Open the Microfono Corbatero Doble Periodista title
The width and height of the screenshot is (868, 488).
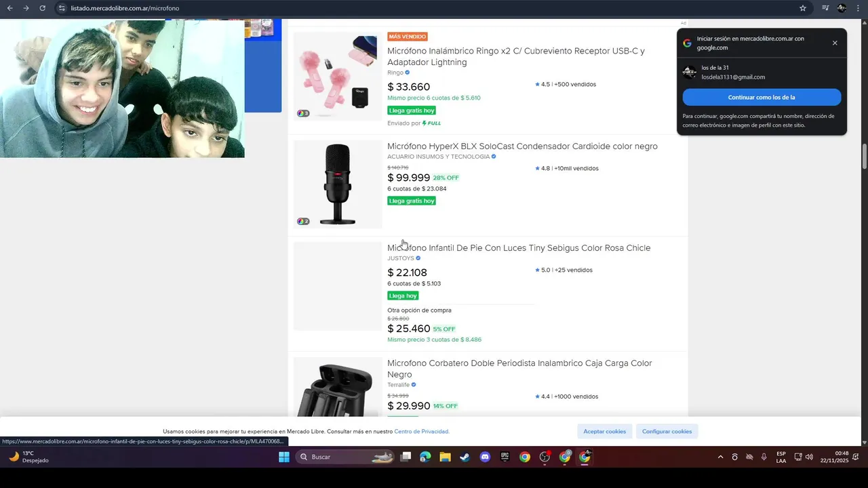tap(519, 369)
